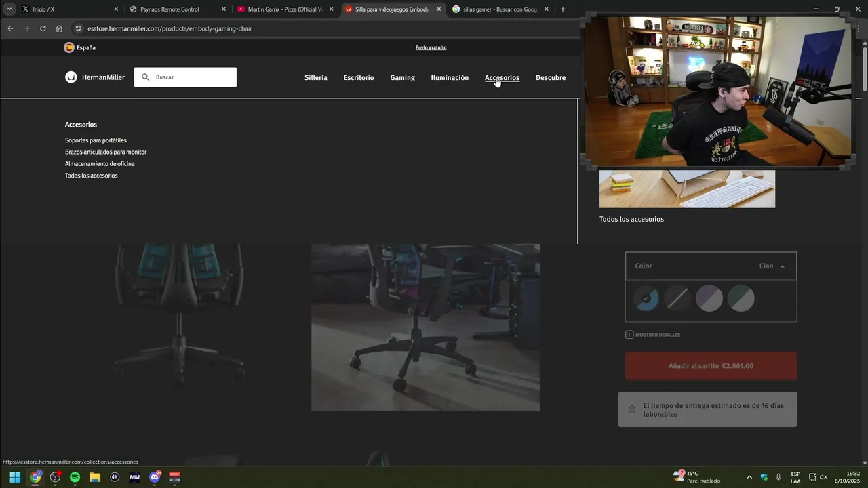This screenshot has height=488, width=868.
Task: Select the purple-grey color swatch
Action: point(709,298)
